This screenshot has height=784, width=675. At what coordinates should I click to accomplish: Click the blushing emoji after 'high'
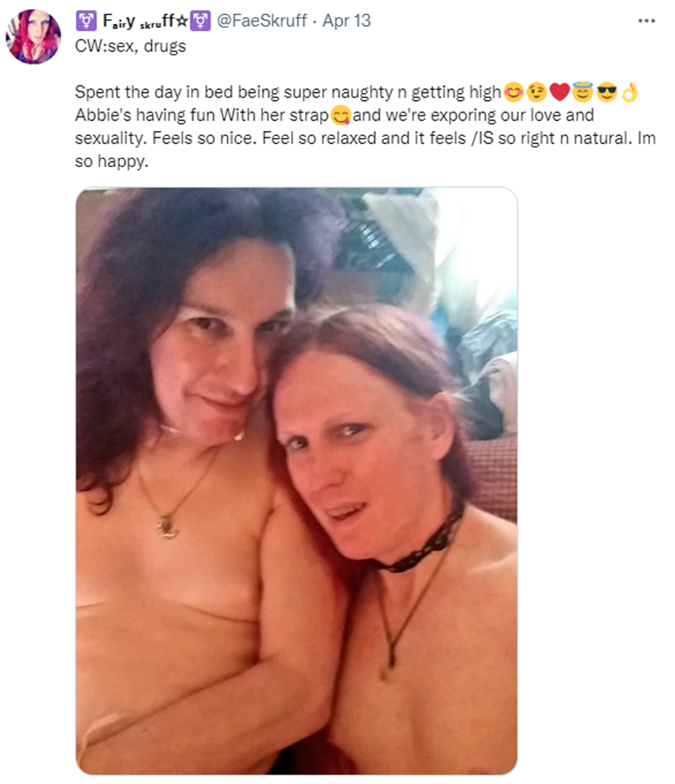pos(514,93)
